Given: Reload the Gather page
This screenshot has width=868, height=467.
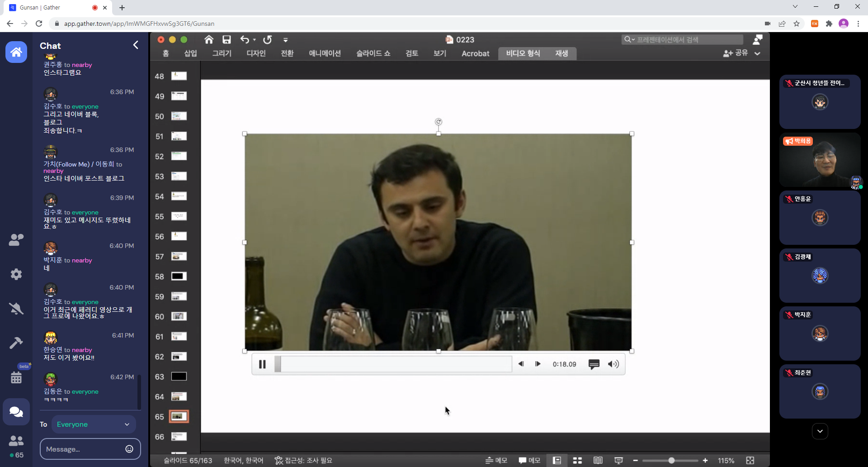Looking at the screenshot, I should tap(39, 24).
